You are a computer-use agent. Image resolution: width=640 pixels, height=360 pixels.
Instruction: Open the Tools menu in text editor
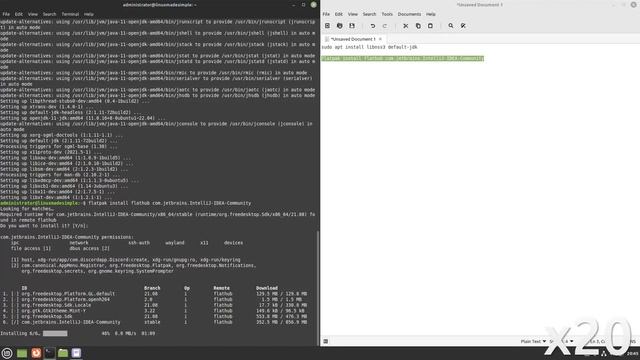pyautogui.click(x=387, y=14)
